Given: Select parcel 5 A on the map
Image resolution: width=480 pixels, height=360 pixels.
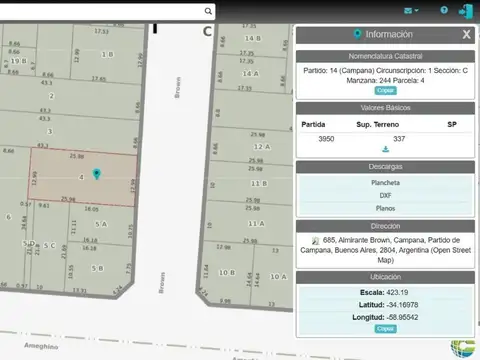Looking at the screenshot, I should 101,224.
